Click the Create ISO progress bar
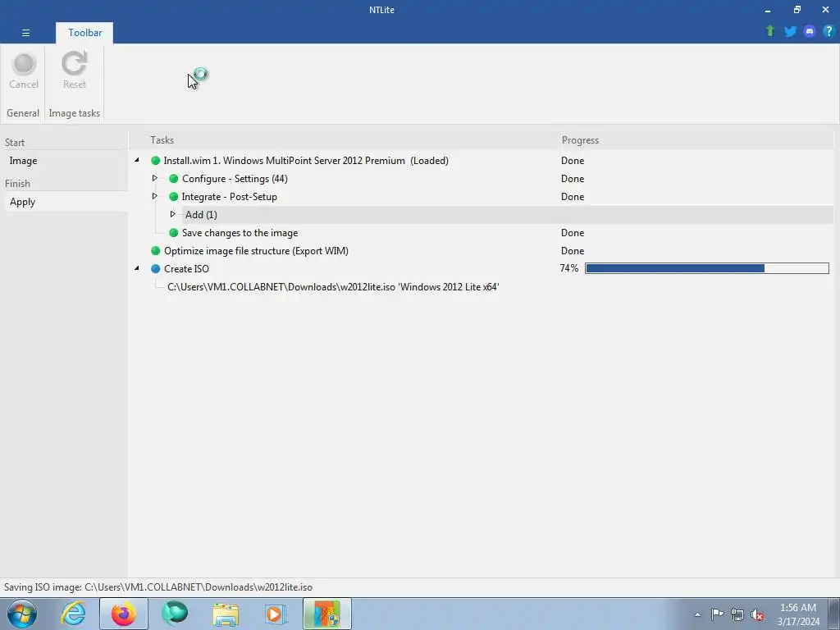The image size is (840, 630). coord(706,268)
